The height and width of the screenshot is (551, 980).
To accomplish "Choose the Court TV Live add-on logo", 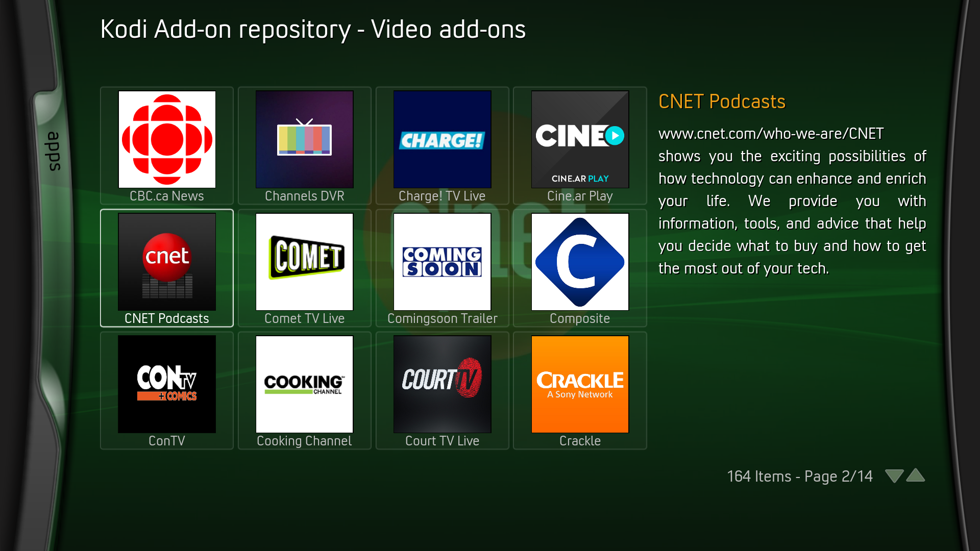I will 442,384.
